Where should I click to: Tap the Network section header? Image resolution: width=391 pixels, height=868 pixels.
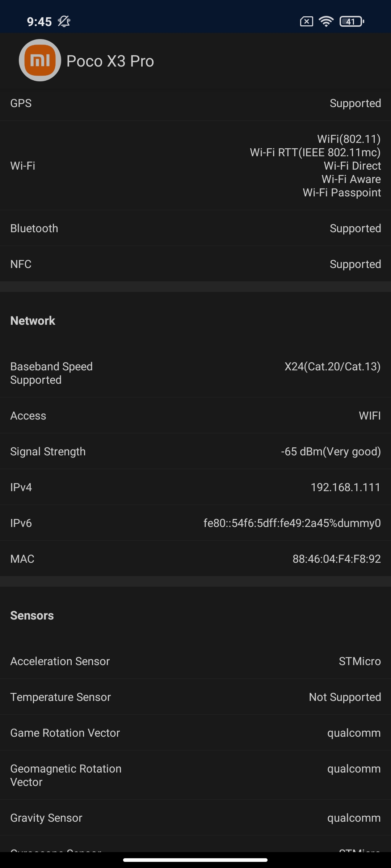tap(33, 321)
